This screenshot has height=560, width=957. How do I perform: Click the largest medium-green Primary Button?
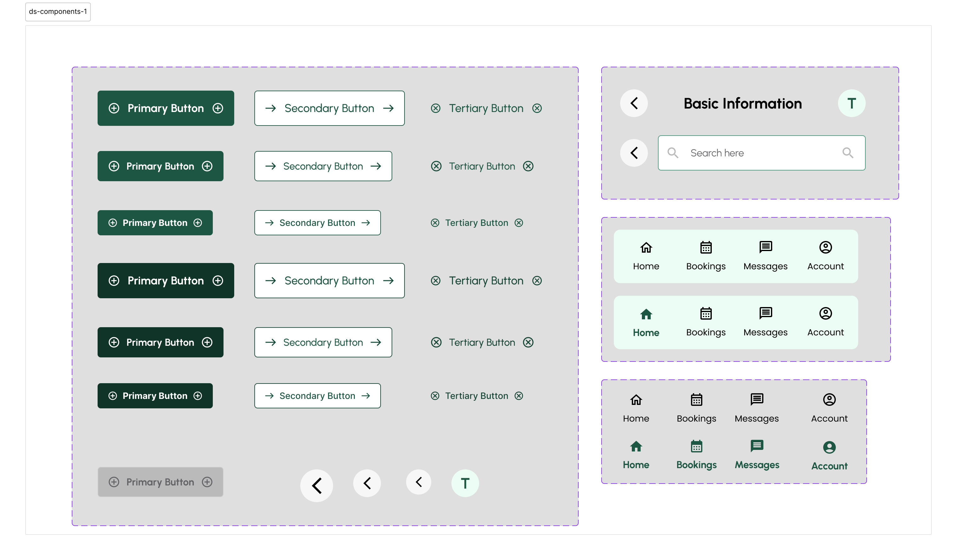(x=166, y=108)
